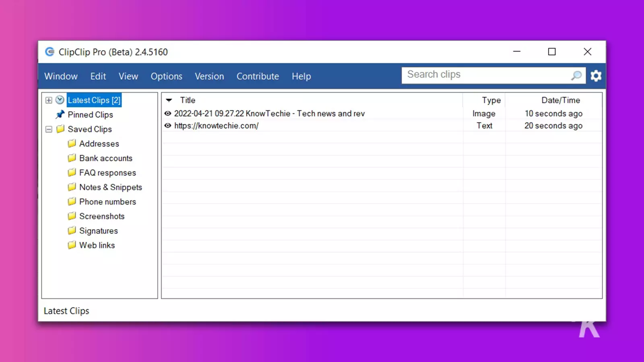
Task: Click the Addresses folder icon
Action: click(x=72, y=143)
